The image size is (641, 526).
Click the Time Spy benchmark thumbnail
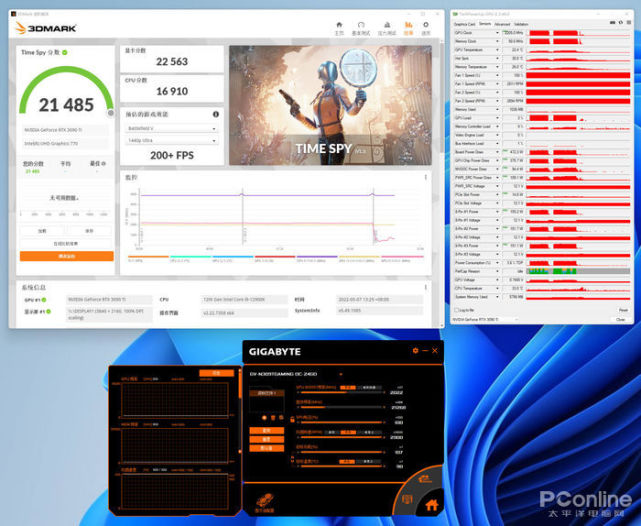(x=330, y=105)
